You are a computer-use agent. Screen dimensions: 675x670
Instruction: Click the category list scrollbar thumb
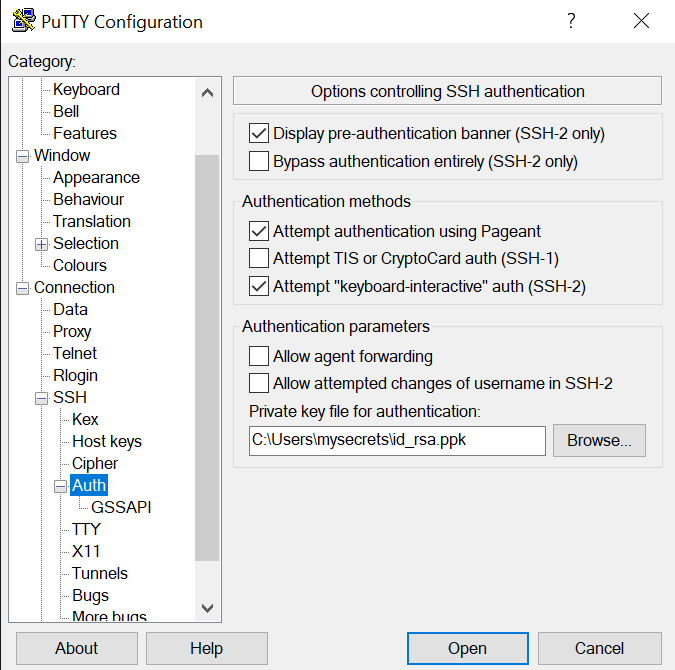207,357
